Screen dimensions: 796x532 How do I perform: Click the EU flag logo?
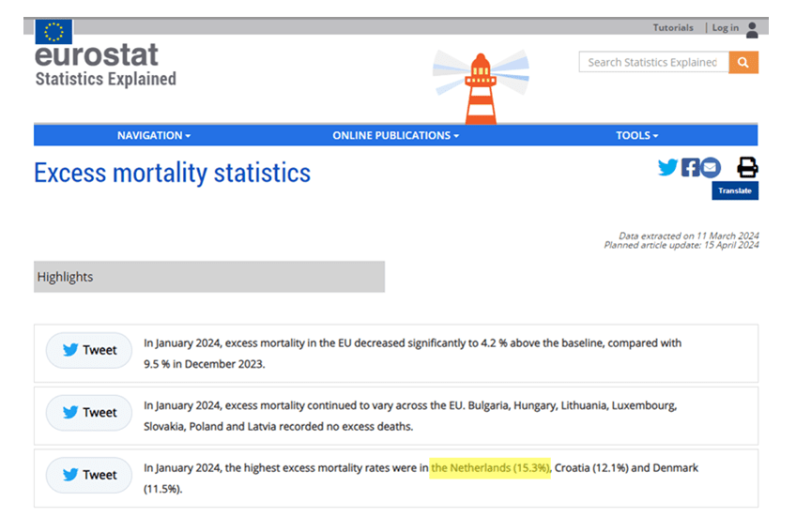[54, 32]
